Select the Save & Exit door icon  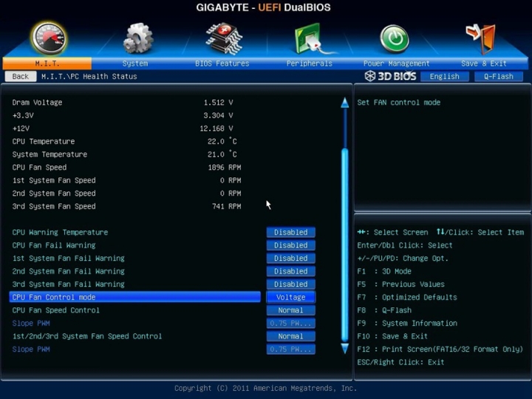point(481,38)
